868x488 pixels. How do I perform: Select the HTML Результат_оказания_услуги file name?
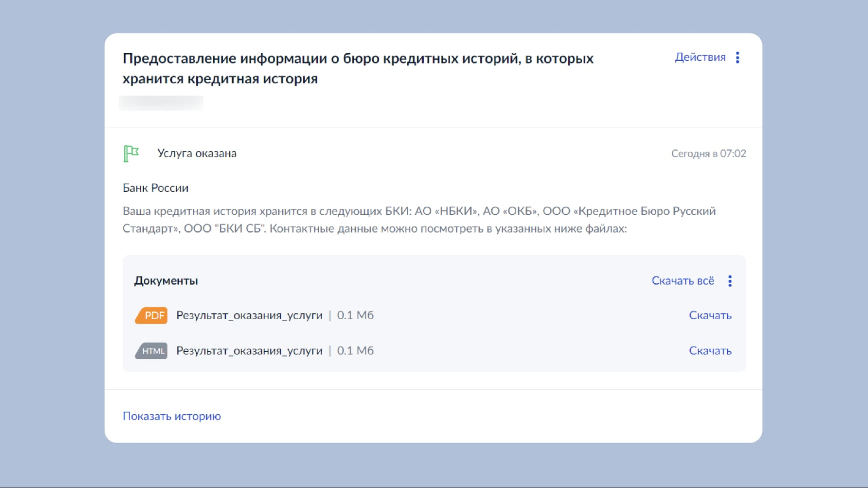pos(249,350)
